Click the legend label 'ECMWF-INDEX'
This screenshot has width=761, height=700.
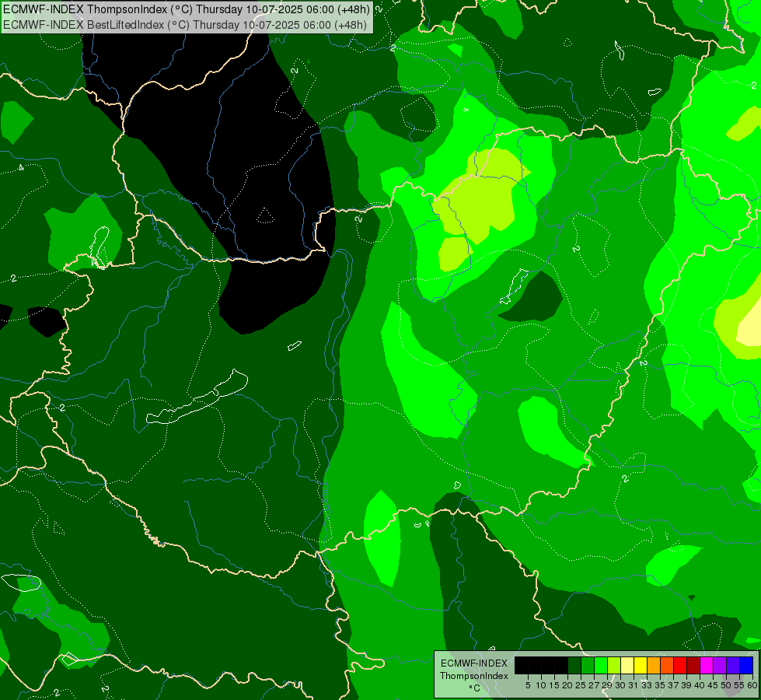pos(474,663)
